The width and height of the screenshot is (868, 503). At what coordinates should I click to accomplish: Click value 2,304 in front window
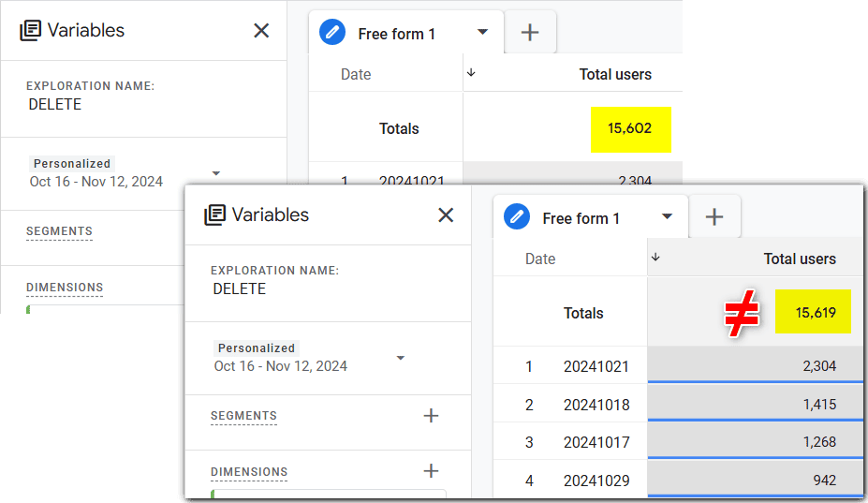(x=819, y=366)
